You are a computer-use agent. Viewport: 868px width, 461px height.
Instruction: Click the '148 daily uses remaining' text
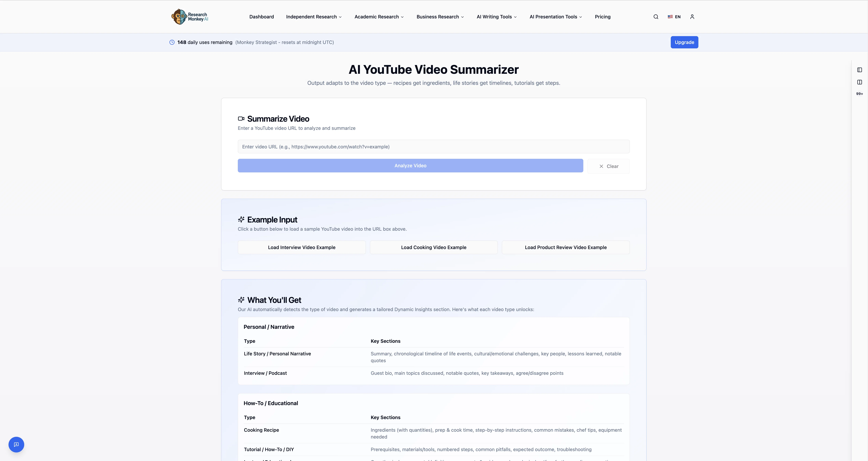(205, 42)
